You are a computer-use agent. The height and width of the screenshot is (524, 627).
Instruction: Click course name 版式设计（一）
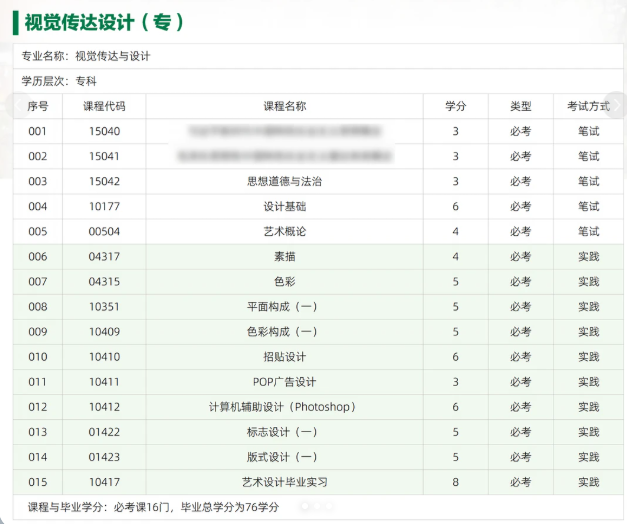pos(282,457)
